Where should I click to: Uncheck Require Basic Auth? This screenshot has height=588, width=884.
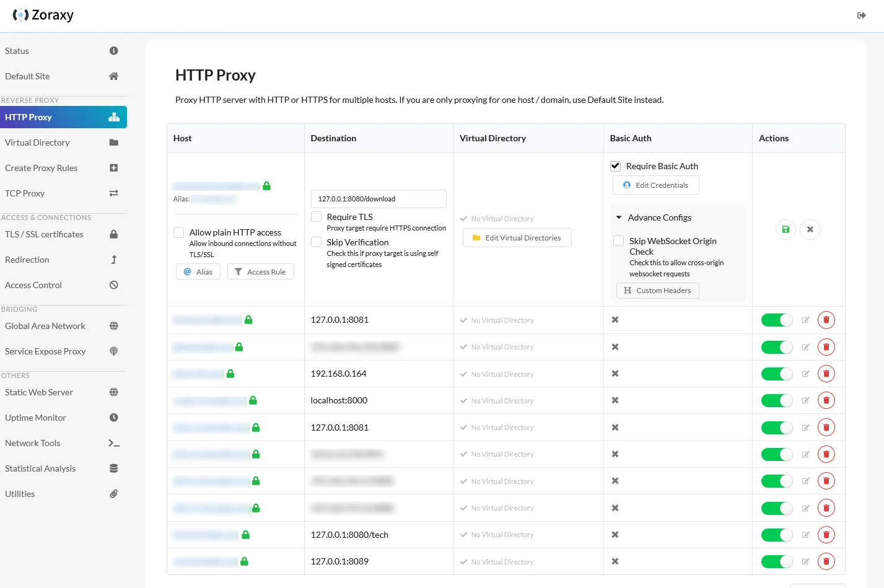pos(615,165)
